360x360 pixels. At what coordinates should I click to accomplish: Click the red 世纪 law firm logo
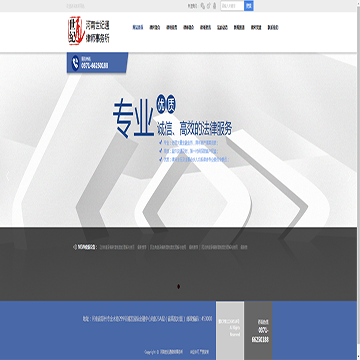77,32
